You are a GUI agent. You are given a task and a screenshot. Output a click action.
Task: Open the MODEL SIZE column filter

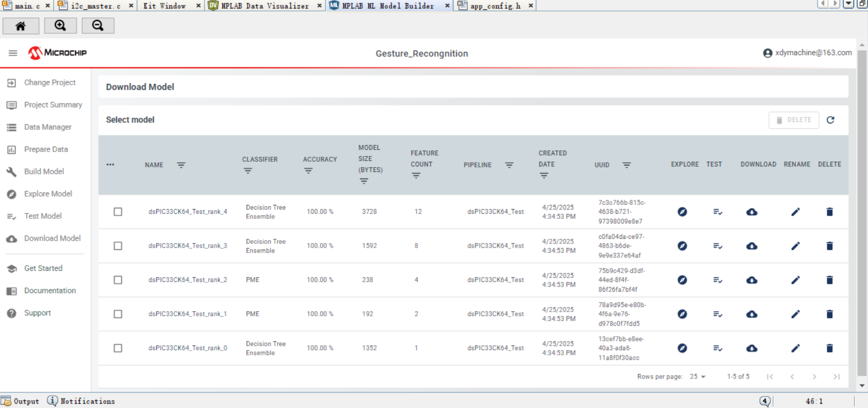pos(364,181)
